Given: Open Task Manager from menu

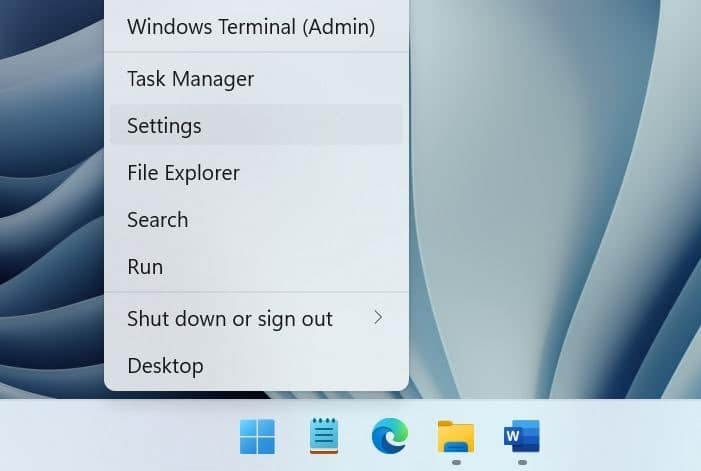Looking at the screenshot, I should point(256,79).
